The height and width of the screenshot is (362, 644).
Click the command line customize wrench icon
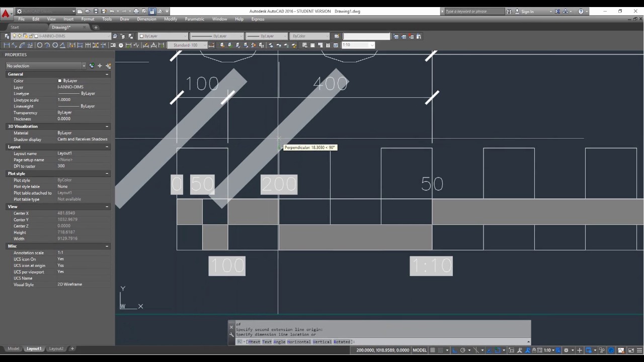[231, 334]
